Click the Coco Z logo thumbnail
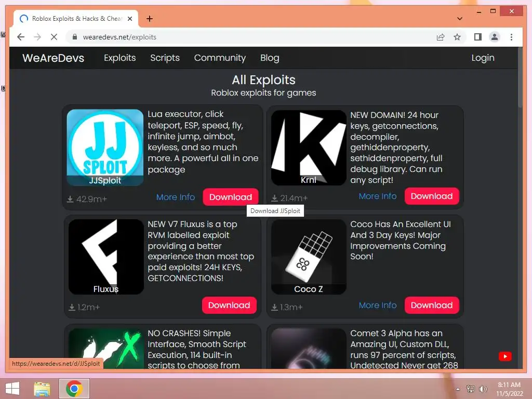 click(x=309, y=257)
